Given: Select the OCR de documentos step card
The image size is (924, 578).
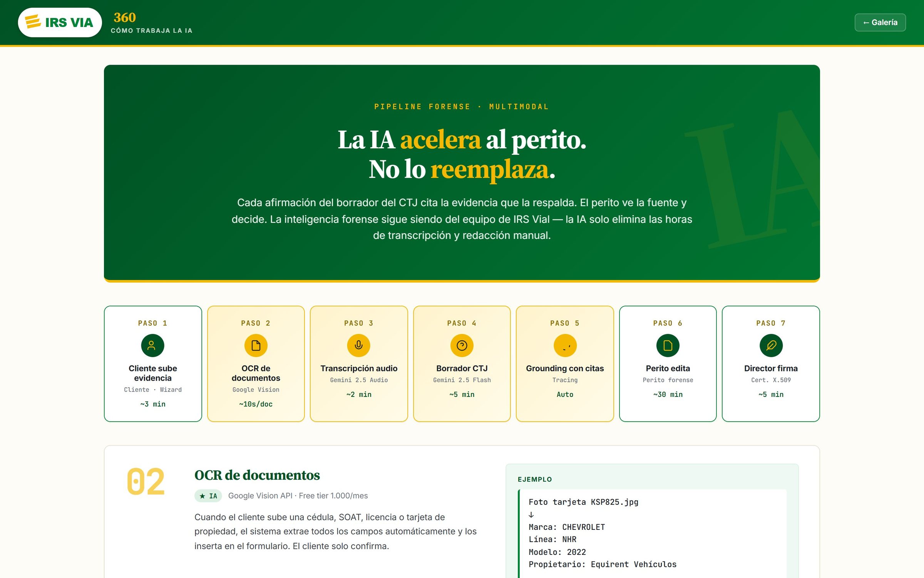Looking at the screenshot, I should [256, 364].
